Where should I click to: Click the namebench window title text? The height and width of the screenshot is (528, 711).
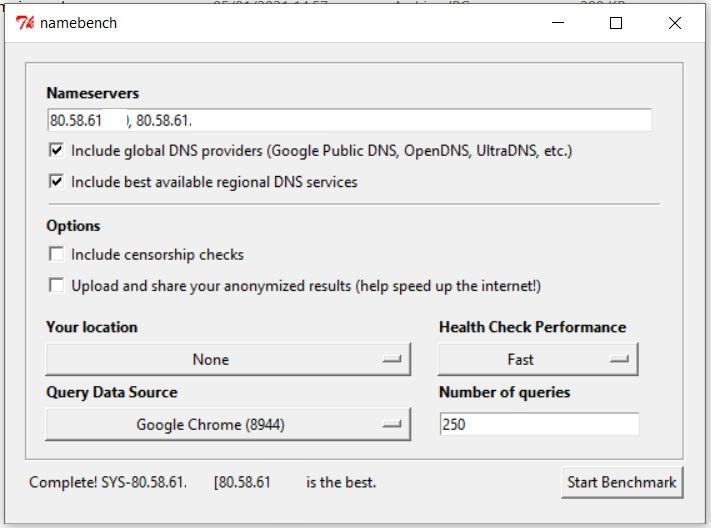click(79, 23)
